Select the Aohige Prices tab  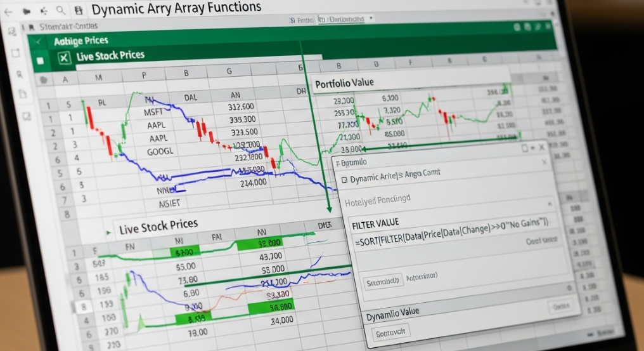point(81,41)
